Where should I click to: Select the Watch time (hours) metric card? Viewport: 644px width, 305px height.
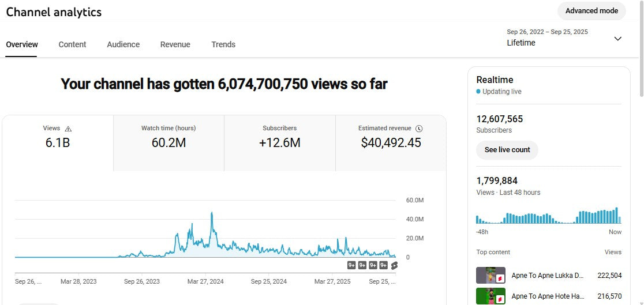(169, 143)
